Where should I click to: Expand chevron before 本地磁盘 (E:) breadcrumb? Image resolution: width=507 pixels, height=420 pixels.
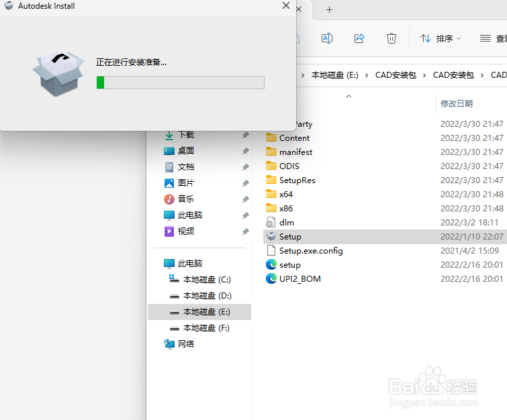pos(303,76)
